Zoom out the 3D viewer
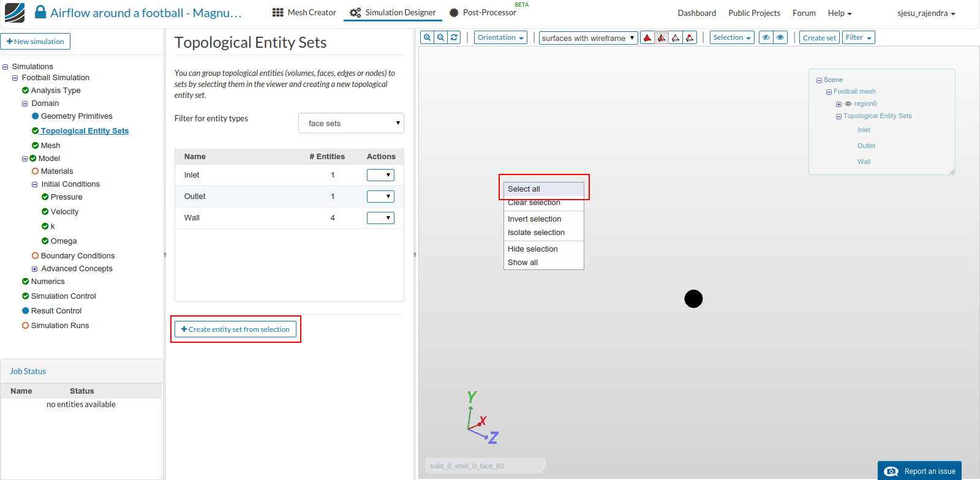Image resolution: width=980 pixels, height=480 pixels. click(441, 37)
